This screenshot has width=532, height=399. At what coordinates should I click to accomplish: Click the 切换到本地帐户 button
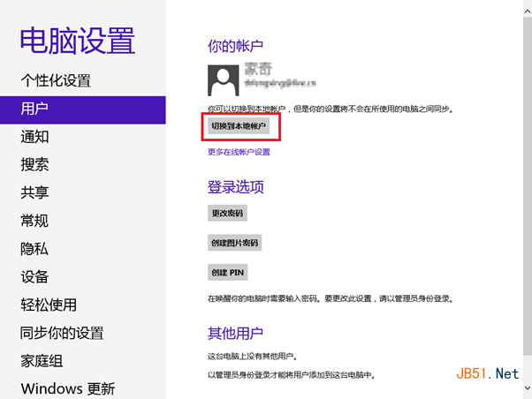point(239,126)
